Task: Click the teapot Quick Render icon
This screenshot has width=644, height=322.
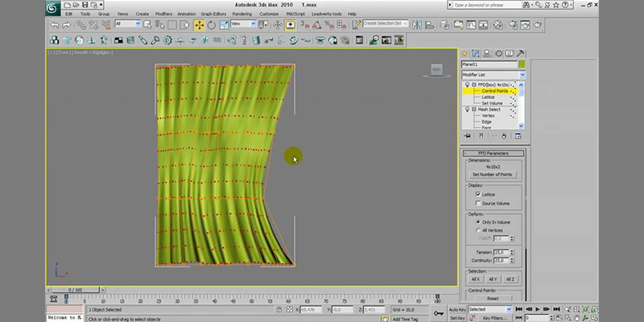Action: click(x=538, y=25)
